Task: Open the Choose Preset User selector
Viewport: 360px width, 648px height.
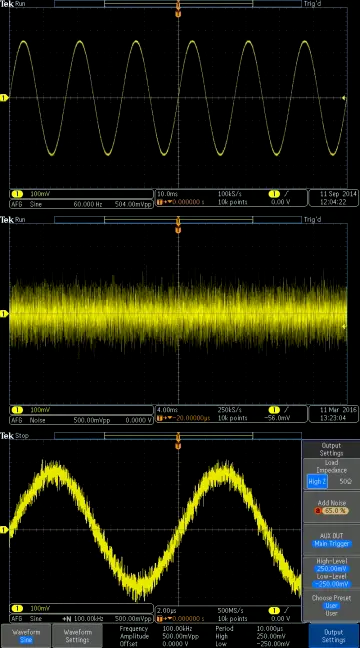Action: point(331,605)
